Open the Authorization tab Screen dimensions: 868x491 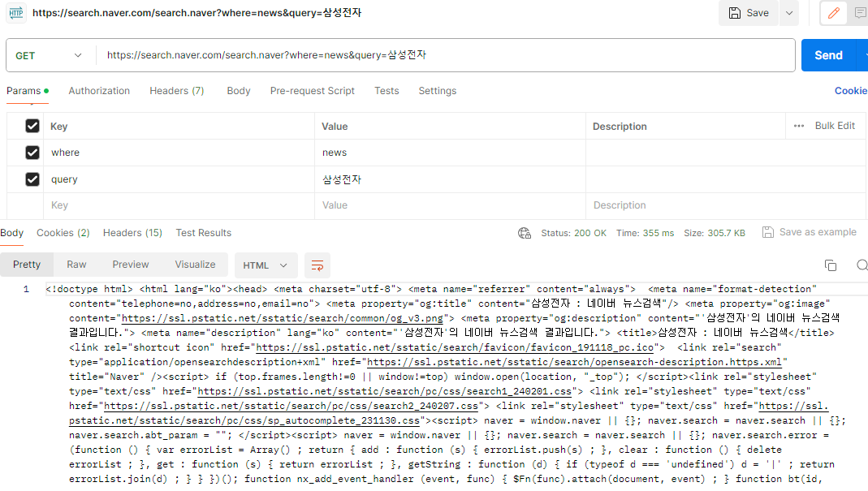(x=99, y=91)
